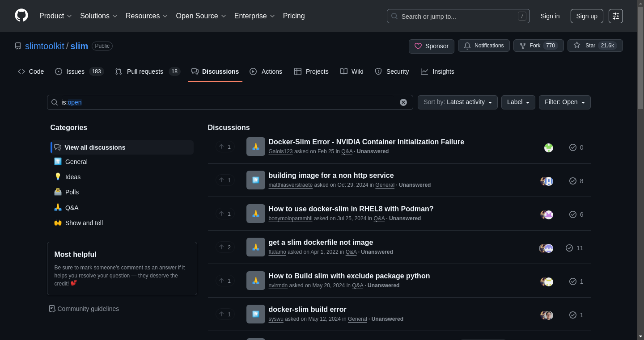Screen dimensions: 644x340
Task: Click category icon beside docker-slim build error
Action: click(x=256, y=314)
